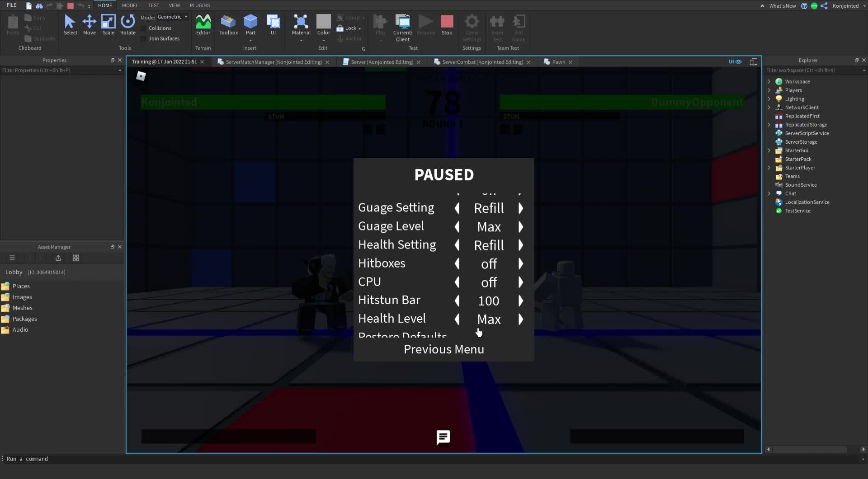Image resolution: width=868 pixels, height=479 pixels.
Task: Increase Hitstun Bar with the right arrow
Action: pos(521,301)
